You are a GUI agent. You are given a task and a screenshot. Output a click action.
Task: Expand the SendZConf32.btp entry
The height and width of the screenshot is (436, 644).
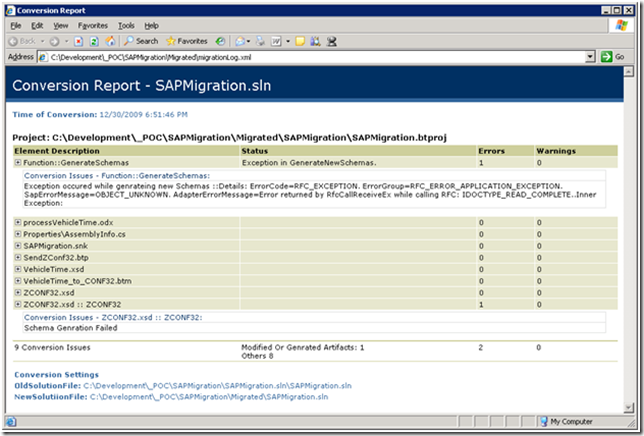click(18, 258)
